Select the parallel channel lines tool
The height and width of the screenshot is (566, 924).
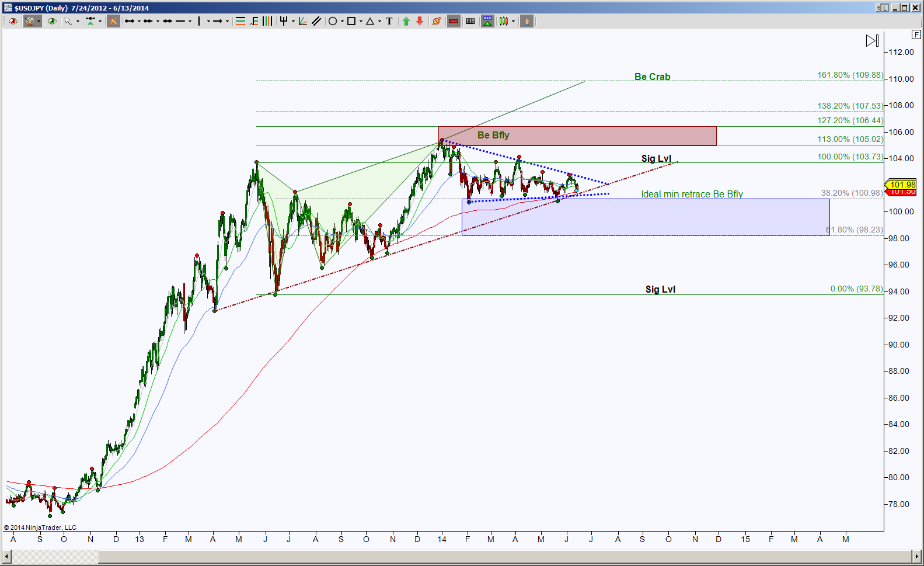pyautogui.click(x=316, y=21)
